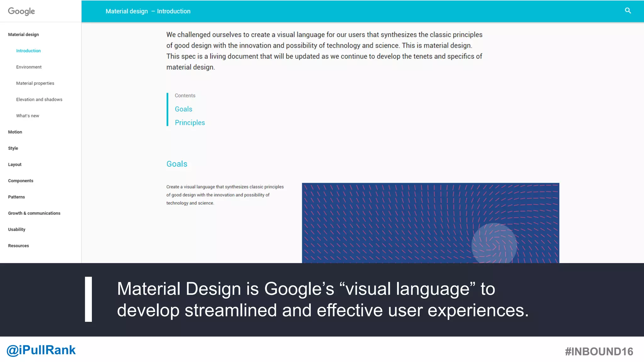644x362 pixels.
Task: Click Introduction in the header title
Action: tap(174, 11)
